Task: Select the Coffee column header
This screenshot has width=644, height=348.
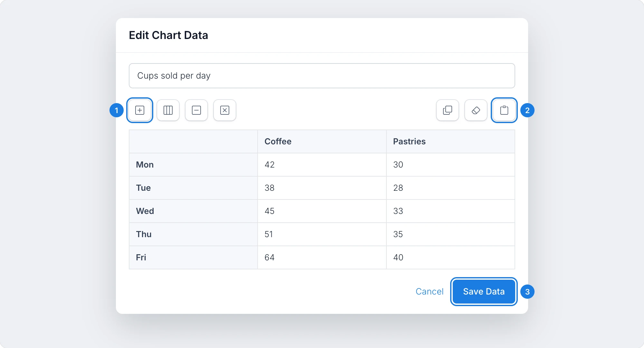Action: (x=322, y=141)
